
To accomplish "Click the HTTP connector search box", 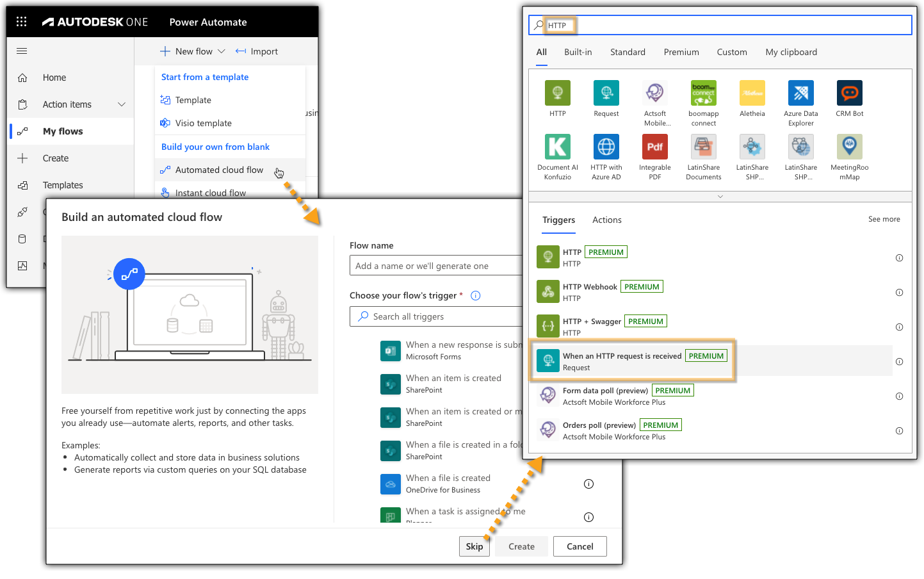I will 720,25.
